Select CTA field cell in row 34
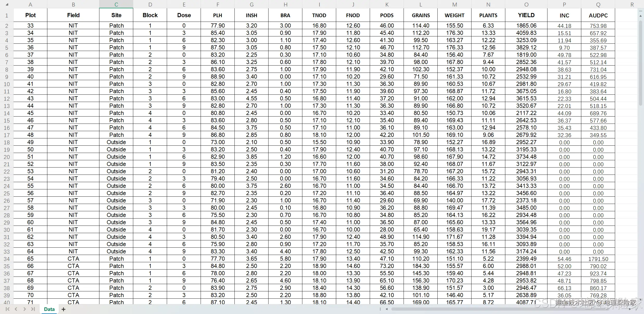 [x=73, y=259]
